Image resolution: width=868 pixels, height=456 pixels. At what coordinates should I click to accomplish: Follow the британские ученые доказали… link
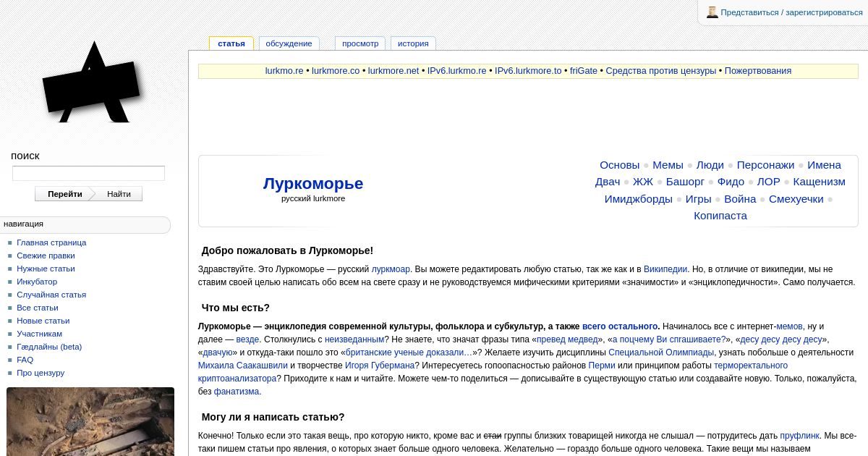tap(409, 352)
